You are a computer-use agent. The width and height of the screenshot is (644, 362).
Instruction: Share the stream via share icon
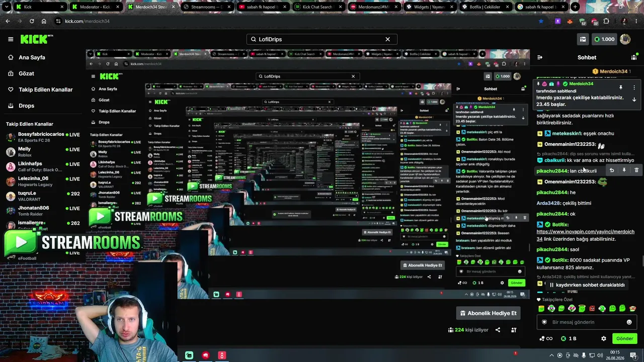coord(498,330)
